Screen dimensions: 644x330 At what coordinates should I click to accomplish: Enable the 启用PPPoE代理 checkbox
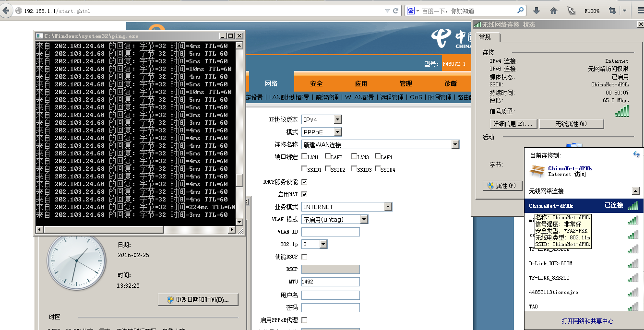coord(304,320)
